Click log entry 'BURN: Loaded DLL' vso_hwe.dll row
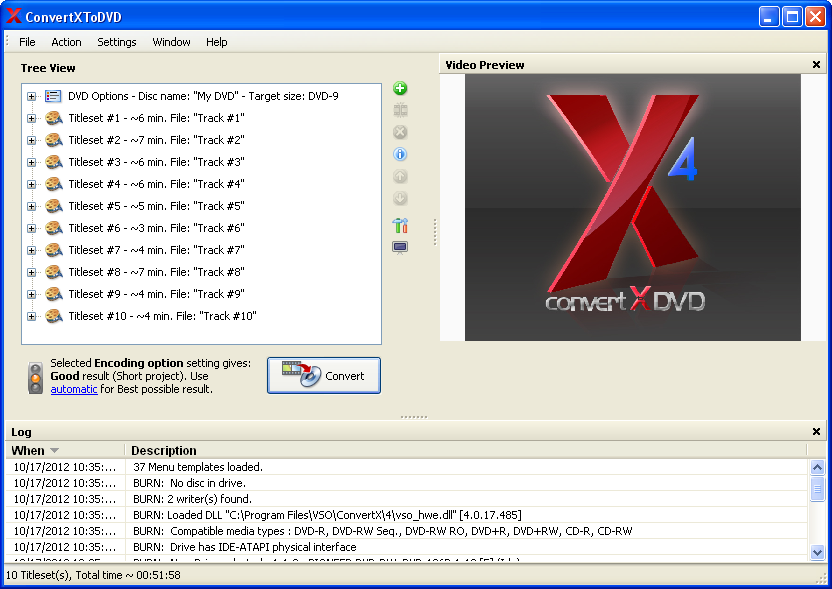This screenshot has width=832, height=589. 327,515
